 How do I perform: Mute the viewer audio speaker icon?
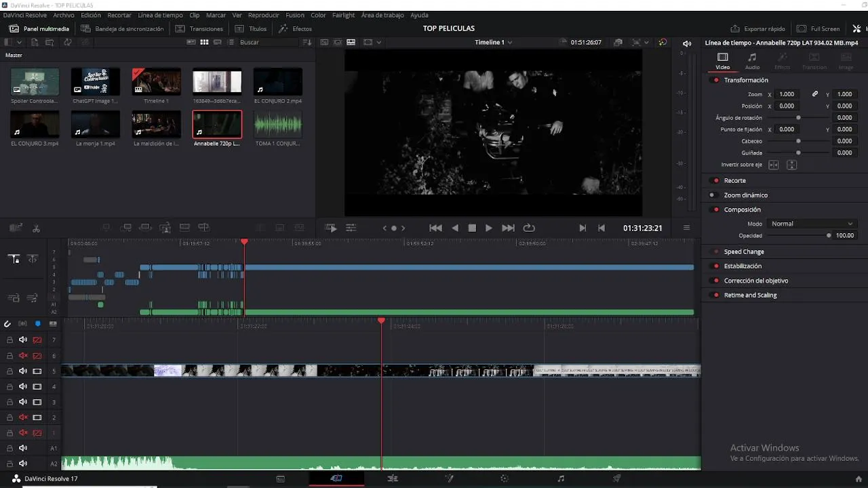pos(687,43)
